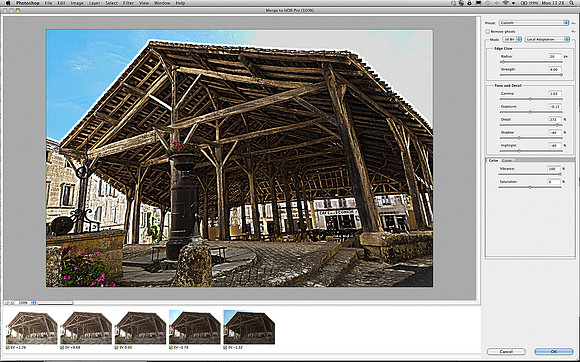Viewport: 580px width, 362px height.
Task: Open the Spotlight search magnifier icon
Action: (571, 3)
